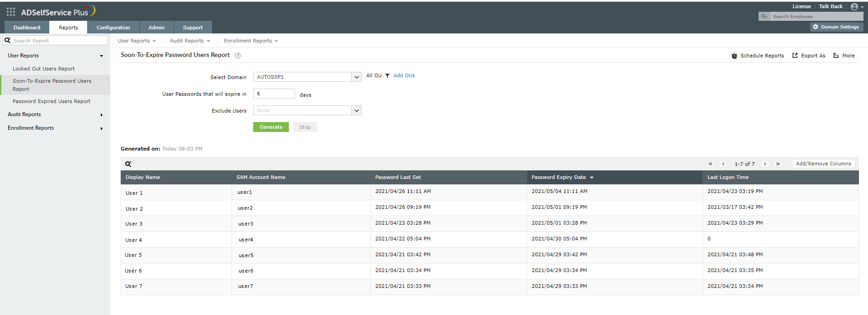
Task: Click the expire in days input field
Action: point(274,94)
